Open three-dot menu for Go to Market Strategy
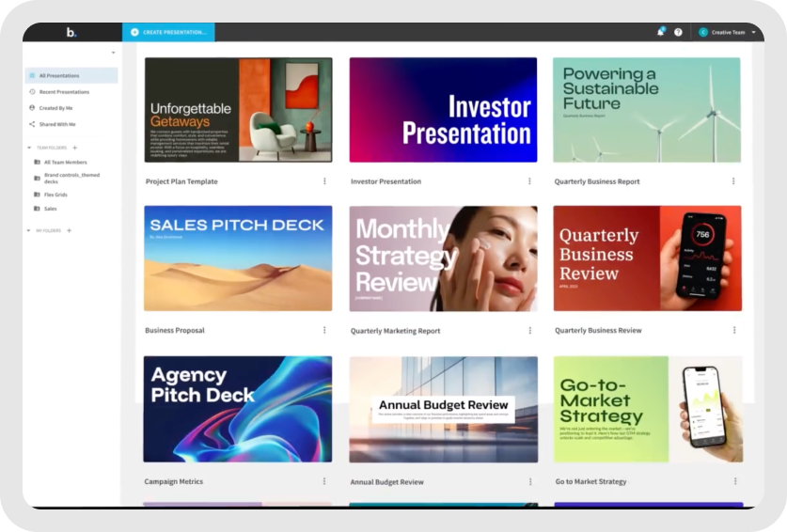The width and height of the screenshot is (787, 532). [x=735, y=481]
